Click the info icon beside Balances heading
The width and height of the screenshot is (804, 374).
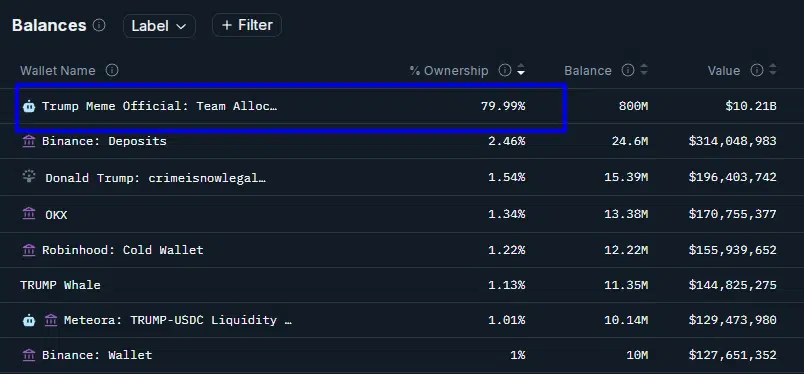99,25
